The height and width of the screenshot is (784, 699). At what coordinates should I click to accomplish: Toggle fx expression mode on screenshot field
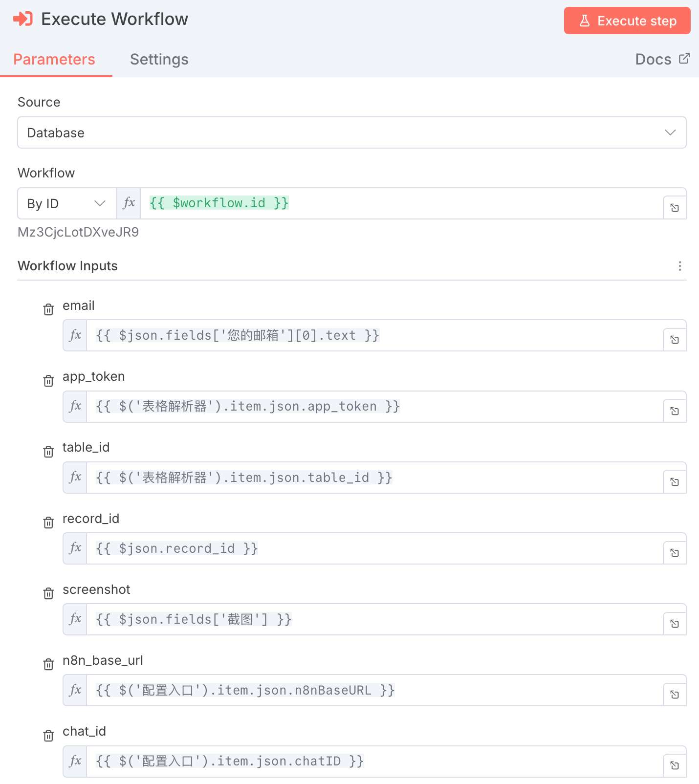[75, 619]
